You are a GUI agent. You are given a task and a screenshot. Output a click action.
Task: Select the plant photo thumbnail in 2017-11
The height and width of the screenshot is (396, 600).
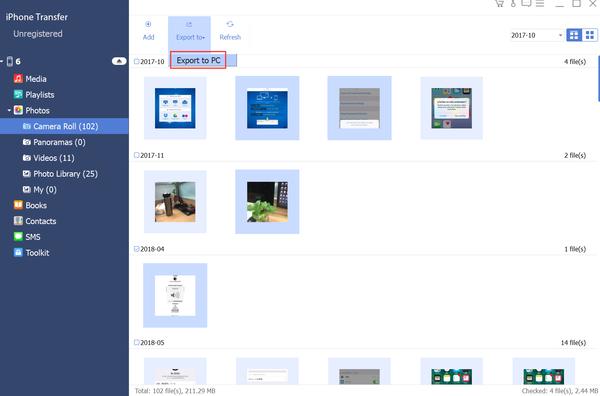coord(267,202)
